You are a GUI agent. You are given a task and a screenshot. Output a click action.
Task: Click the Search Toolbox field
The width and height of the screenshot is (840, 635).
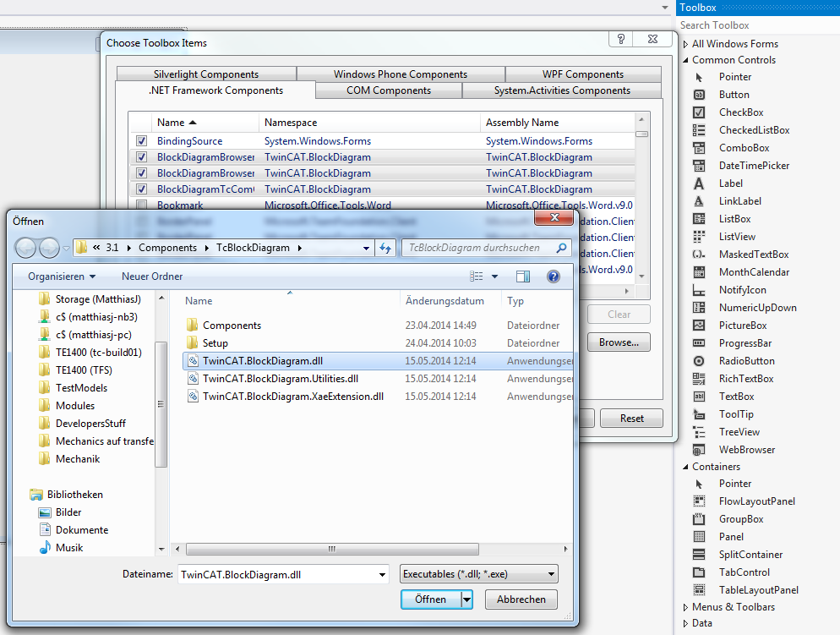(756, 25)
